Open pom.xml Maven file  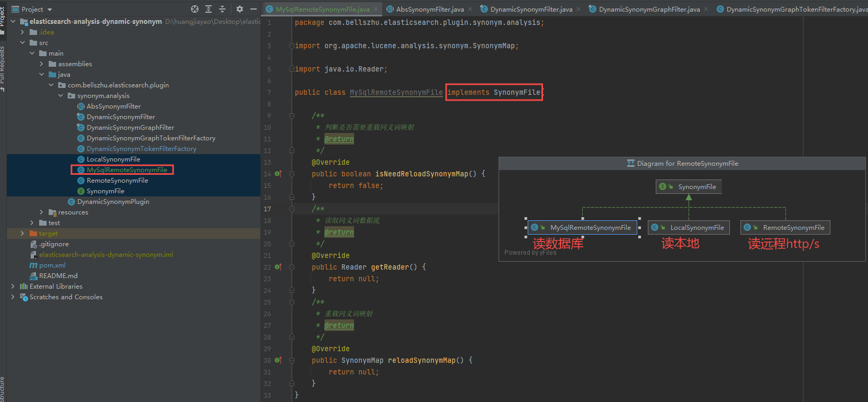(x=52, y=265)
